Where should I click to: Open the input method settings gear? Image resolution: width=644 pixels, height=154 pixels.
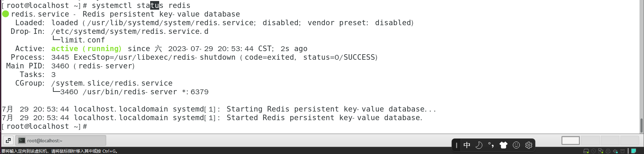tap(529, 145)
